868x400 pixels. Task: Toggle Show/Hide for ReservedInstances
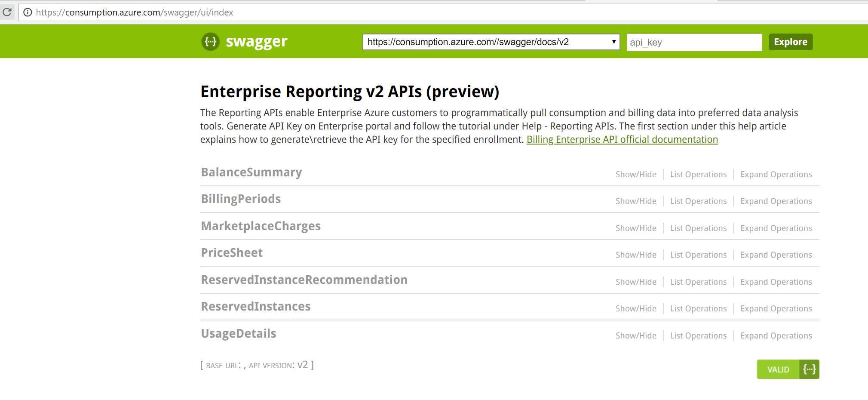(636, 308)
